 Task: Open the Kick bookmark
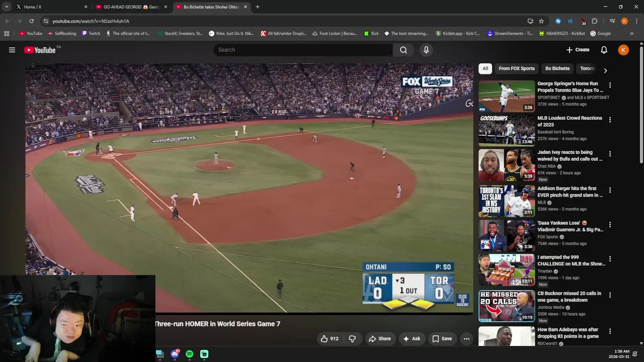click(371, 34)
